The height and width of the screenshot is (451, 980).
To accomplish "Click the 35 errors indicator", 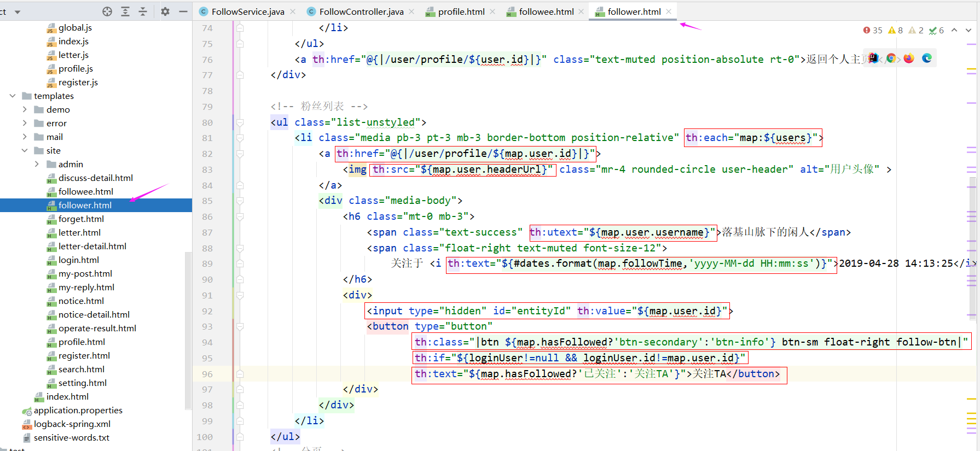I will coord(873,30).
